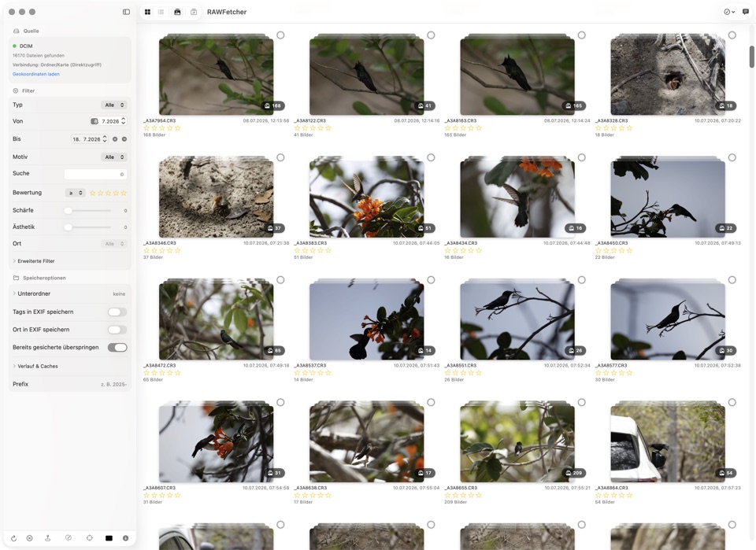Select the circle on _A3A8383.CR3 stack
Viewport: 756px width, 550px height.
coord(431,157)
